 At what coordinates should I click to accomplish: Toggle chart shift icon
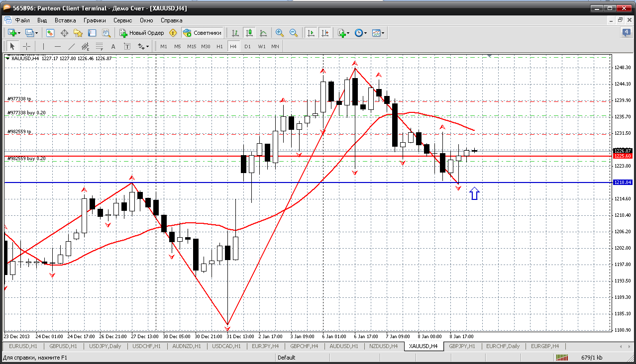point(325,33)
